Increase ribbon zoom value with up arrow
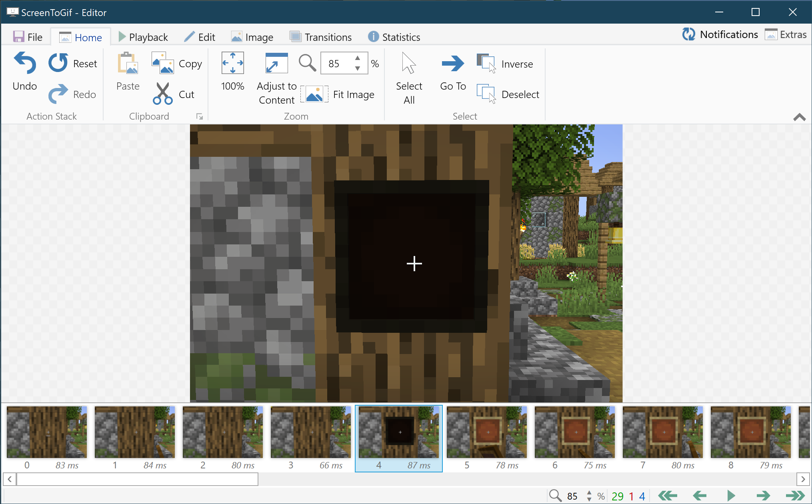 tap(358, 58)
